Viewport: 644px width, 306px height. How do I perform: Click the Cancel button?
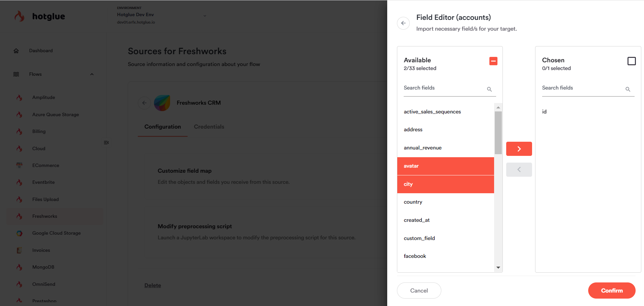click(419, 291)
